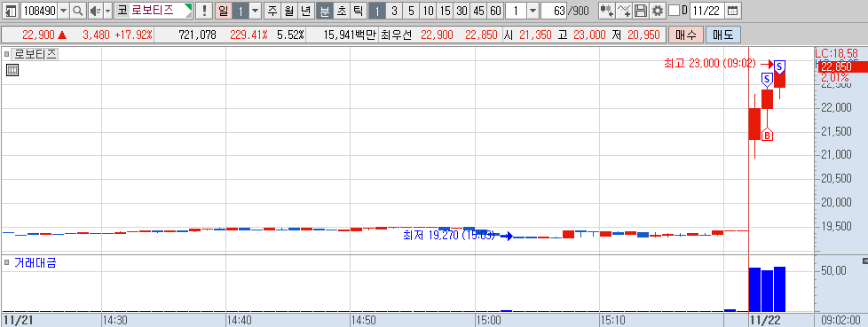Image resolution: width=868 pixels, height=327 pixels.
Task: Click the custom interval field showing 1
Action: point(516,11)
